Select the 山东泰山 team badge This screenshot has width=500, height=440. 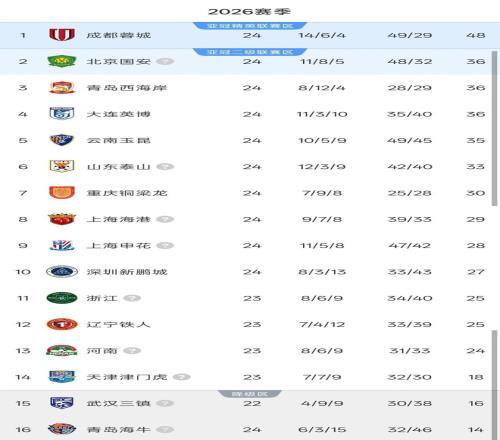point(62,166)
